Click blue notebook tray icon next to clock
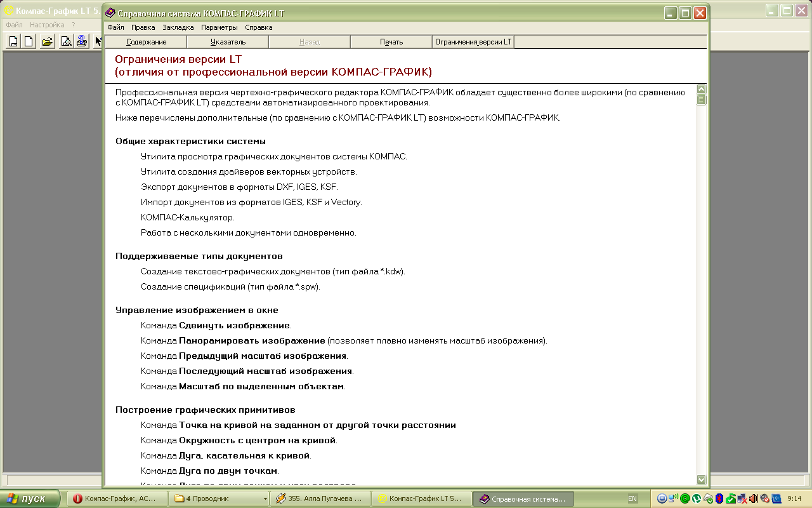The width and height of the screenshot is (812, 508). click(776, 498)
